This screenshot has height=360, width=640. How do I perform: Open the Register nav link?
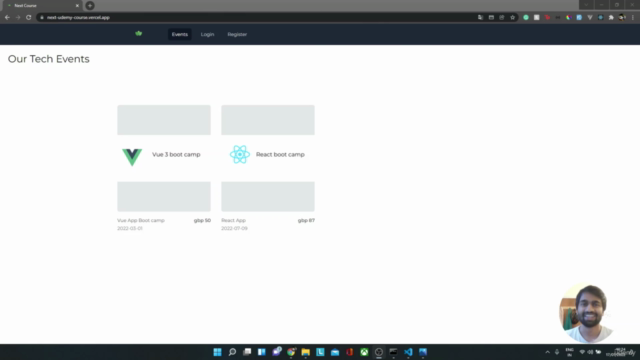click(237, 34)
